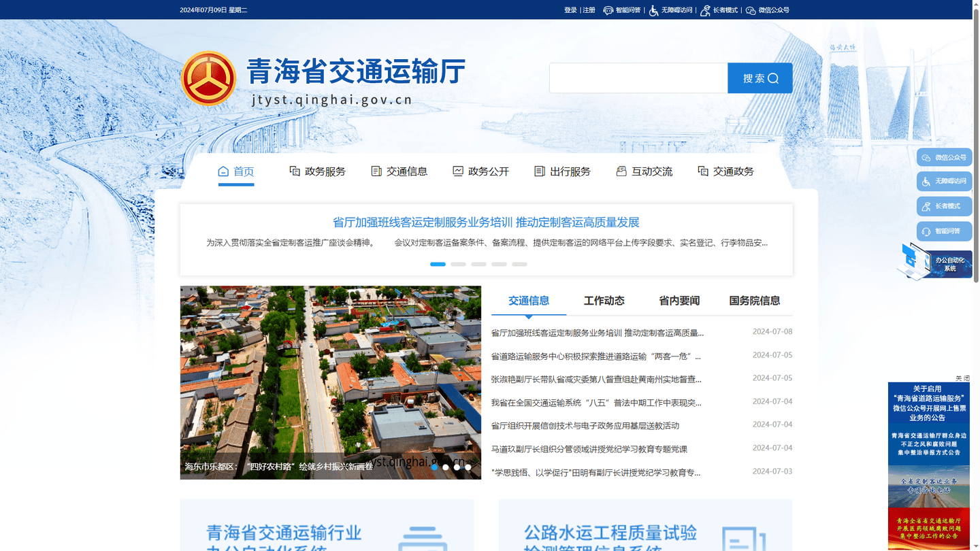Switch to the 交通信息 news tab
This screenshot has width=980, height=551.
529,301
